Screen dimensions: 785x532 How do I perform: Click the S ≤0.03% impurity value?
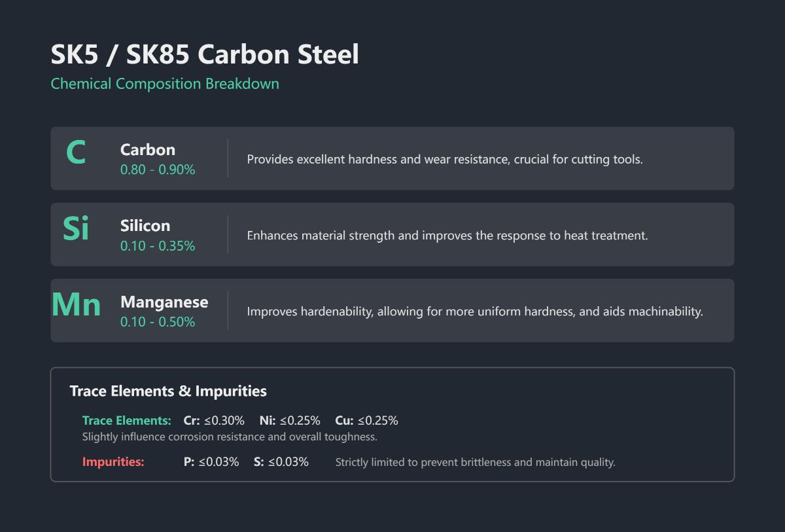tap(281, 462)
